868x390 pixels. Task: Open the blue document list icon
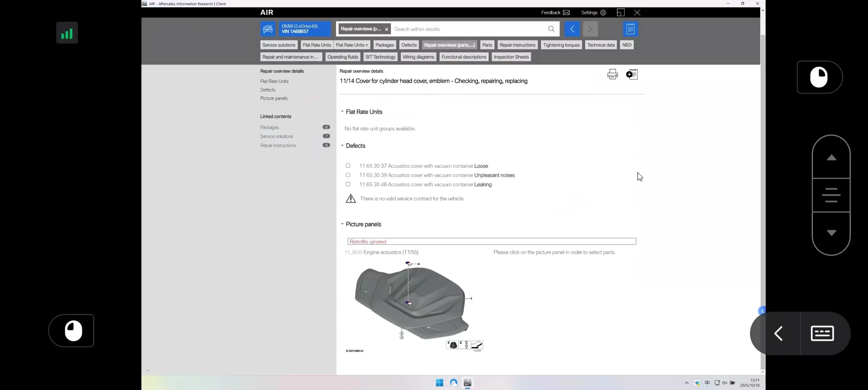point(630,29)
